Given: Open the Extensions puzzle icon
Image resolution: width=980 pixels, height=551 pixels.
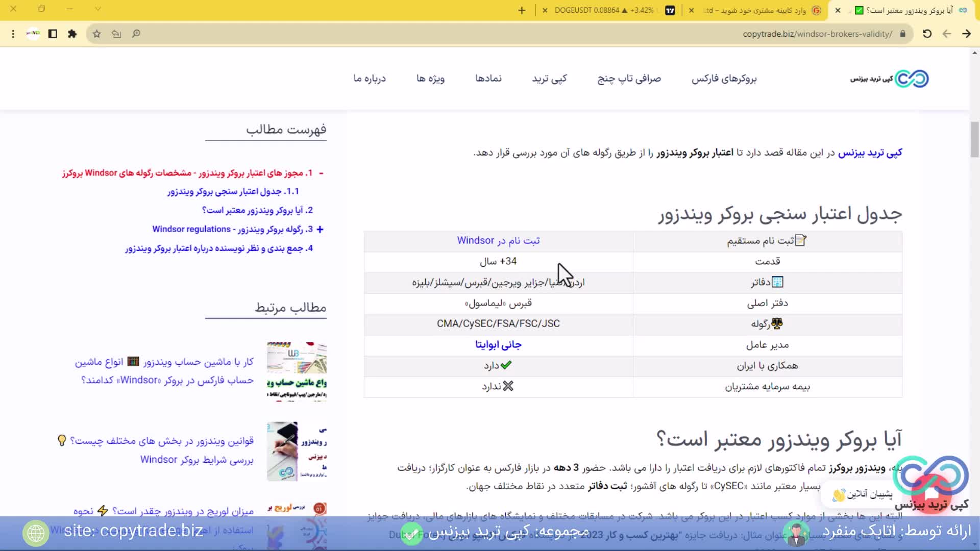Looking at the screenshot, I should [x=72, y=34].
